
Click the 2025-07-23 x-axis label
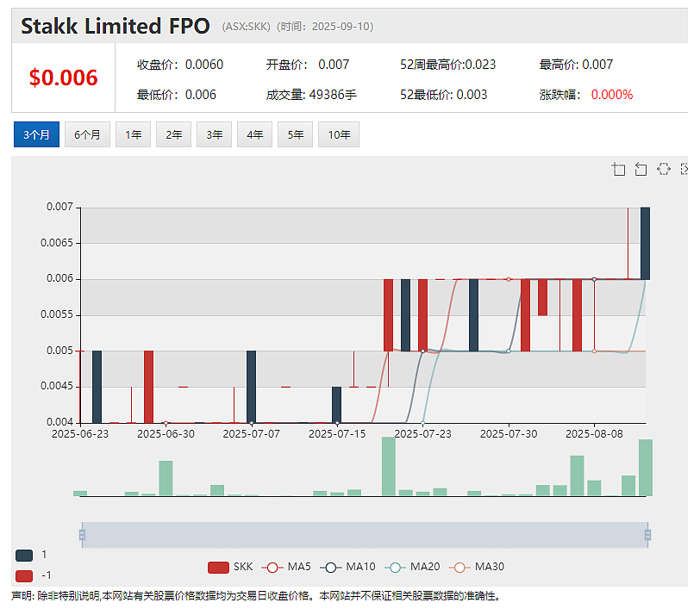[422, 433]
